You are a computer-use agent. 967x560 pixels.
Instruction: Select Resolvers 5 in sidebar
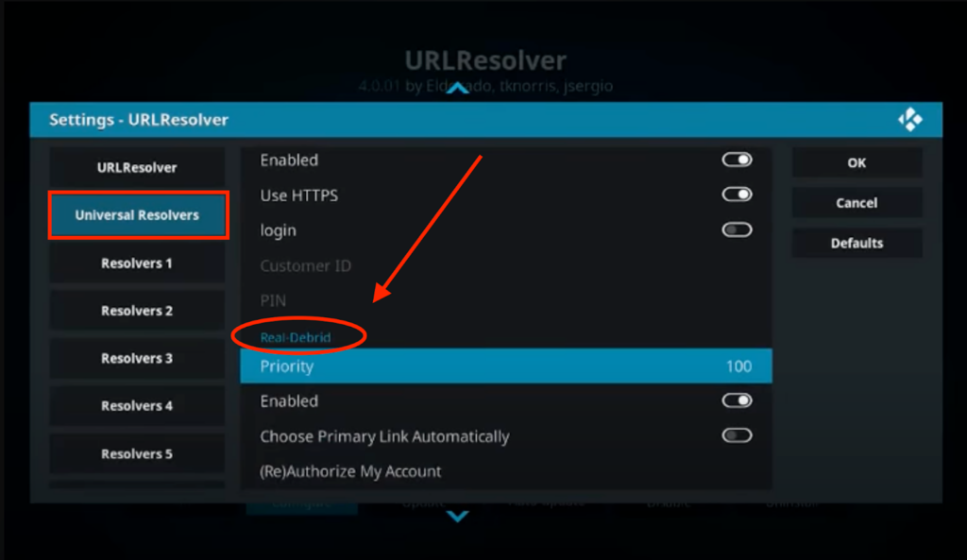(x=137, y=454)
